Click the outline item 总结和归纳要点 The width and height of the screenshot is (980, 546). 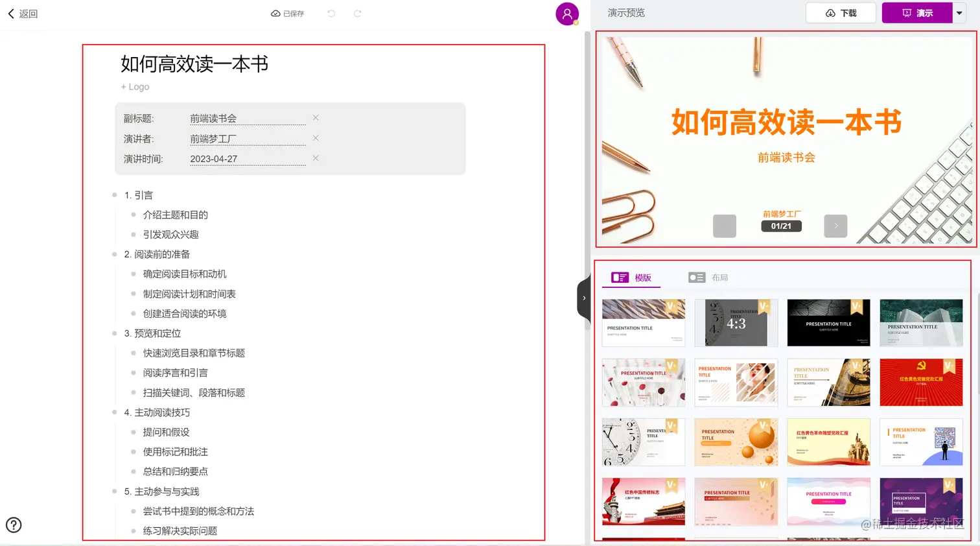click(176, 471)
